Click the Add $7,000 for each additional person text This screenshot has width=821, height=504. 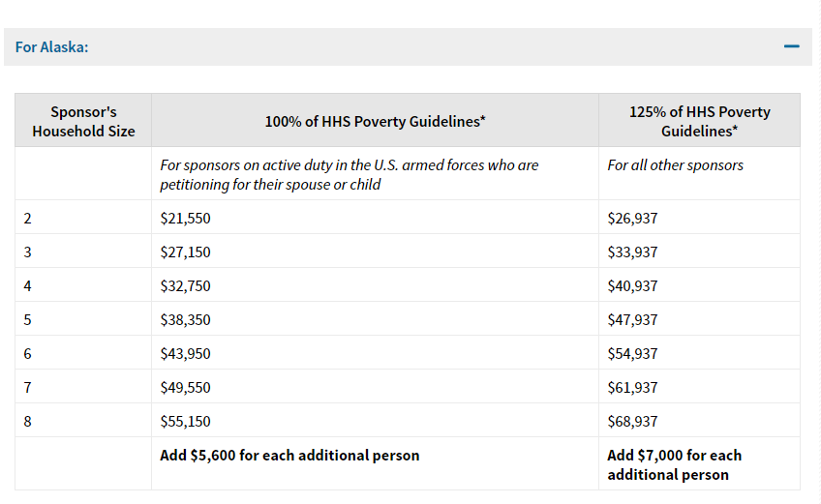674,464
